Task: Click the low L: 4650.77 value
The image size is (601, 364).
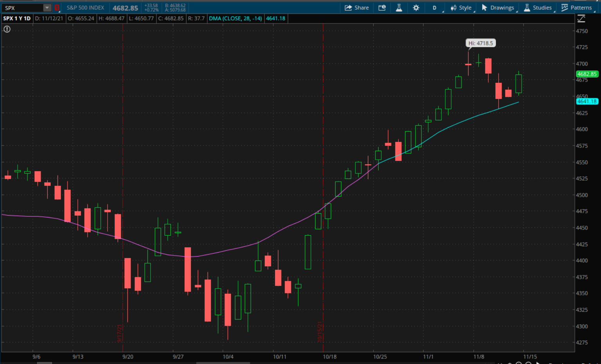Action: click(x=141, y=18)
